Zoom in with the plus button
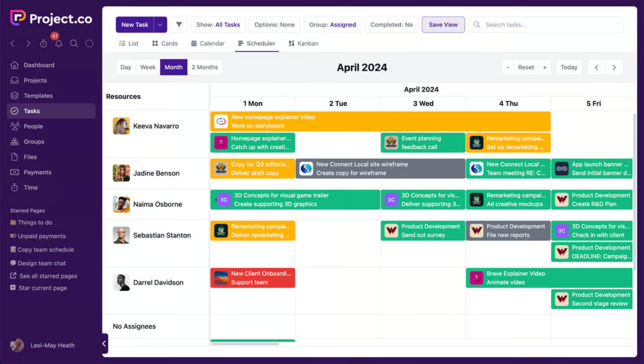 tap(545, 67)
